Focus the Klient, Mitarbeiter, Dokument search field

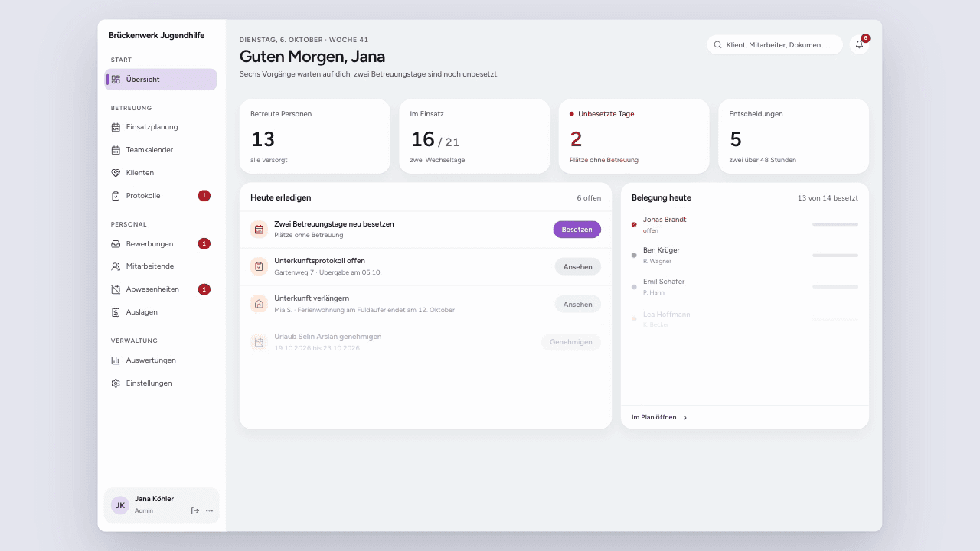point(775,45)
